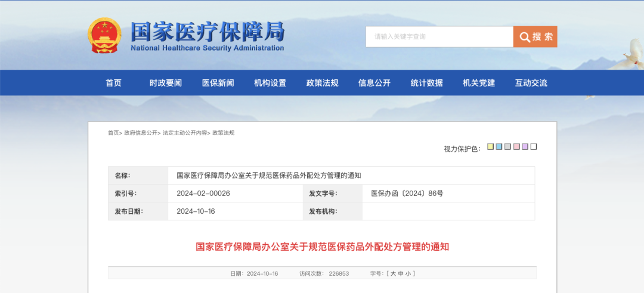Screen dimensions: 644x293
Task: Click the 索引号 label cell
Action: [138, 194]
